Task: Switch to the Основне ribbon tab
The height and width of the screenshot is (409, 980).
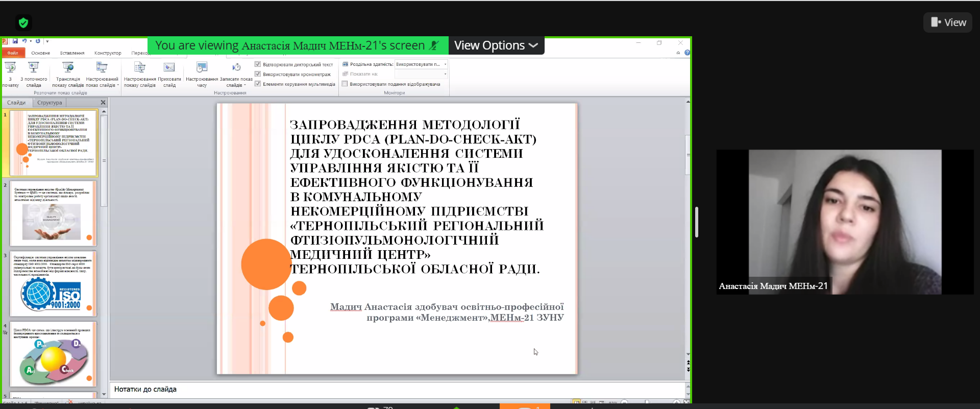Action: coord(41,53)
